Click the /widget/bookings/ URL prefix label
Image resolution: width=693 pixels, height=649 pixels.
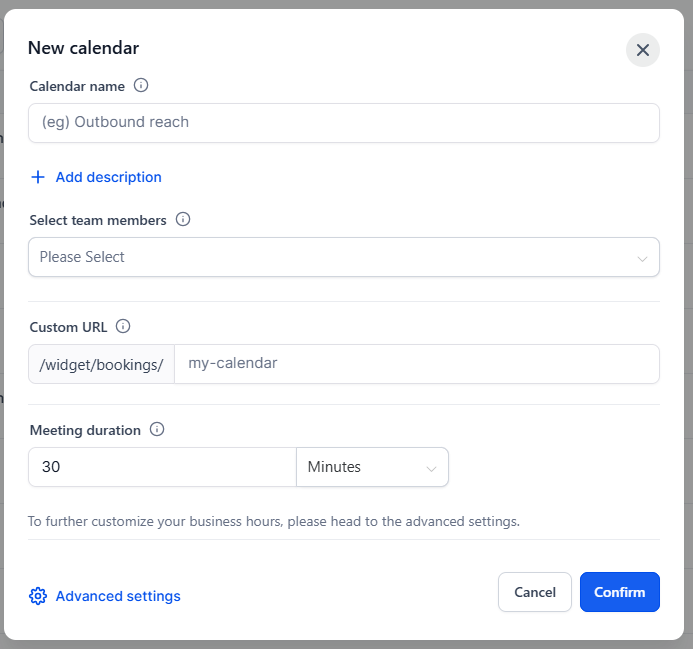[x=101, y=364]
